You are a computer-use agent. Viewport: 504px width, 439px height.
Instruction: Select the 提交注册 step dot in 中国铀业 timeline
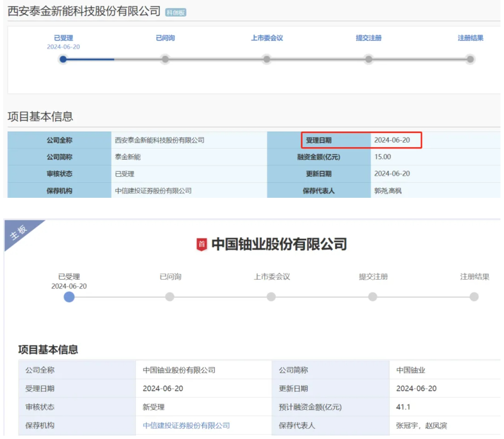[x=373, y=297]
